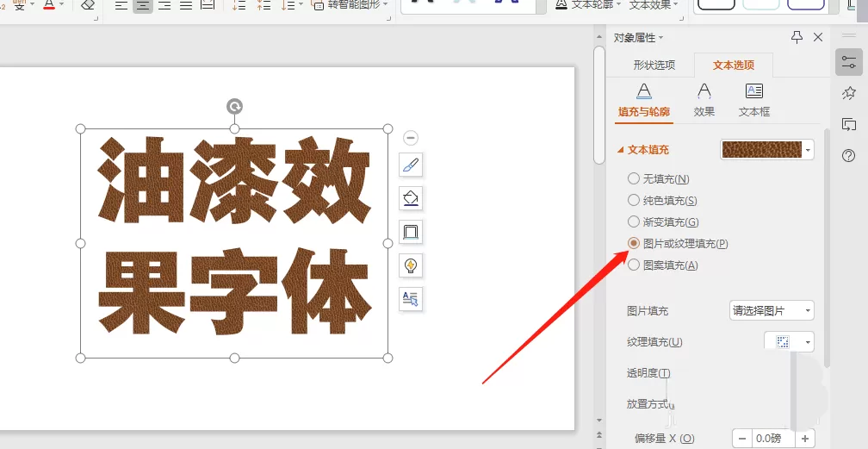The height and width of the screenshot is (449, 868).
Task: Increase 偏移量 X with the plus button
Action: [x=805, y=439]
